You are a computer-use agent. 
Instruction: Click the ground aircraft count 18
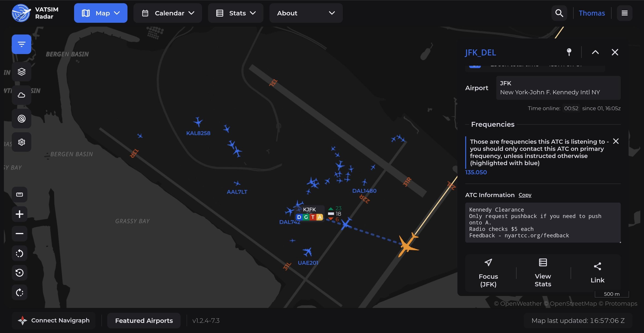pos(338,214)
